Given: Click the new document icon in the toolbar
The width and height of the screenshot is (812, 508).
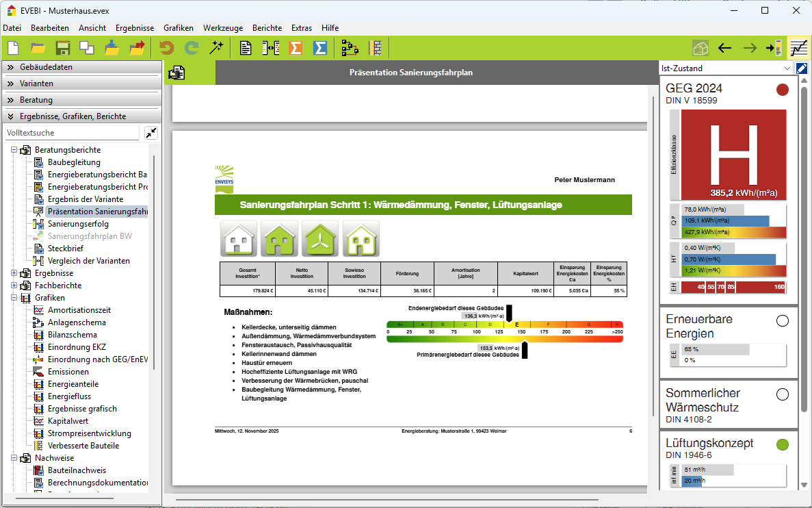Looking at the screenshot, I should [x=13, y=48].
